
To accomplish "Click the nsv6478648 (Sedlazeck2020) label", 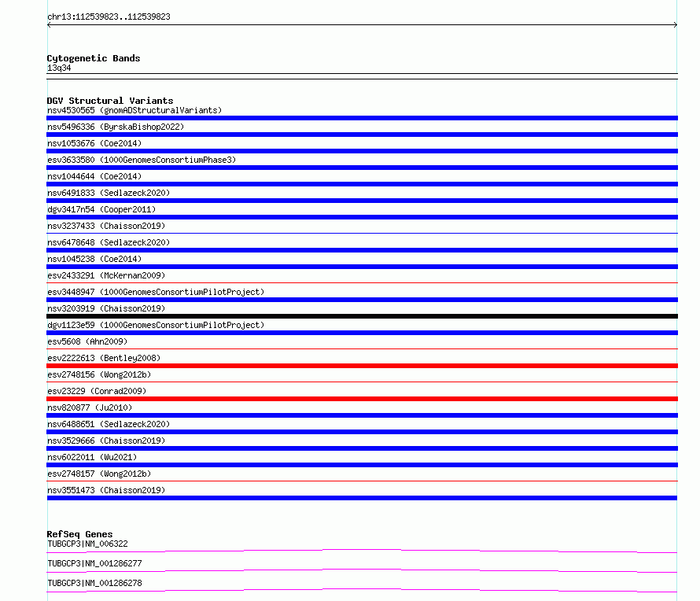I will [109, 242].
